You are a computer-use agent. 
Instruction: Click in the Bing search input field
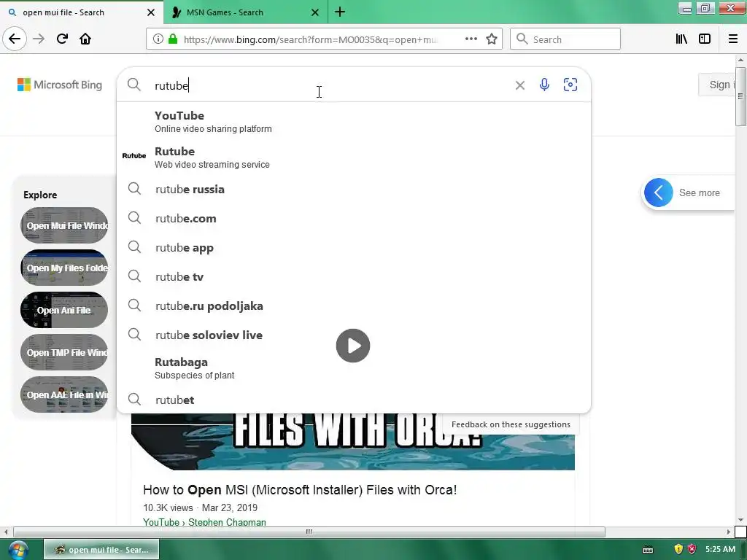329,85
